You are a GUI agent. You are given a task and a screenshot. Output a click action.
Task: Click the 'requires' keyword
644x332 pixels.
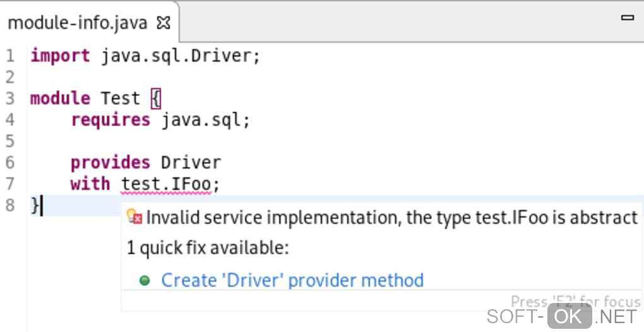110,119
